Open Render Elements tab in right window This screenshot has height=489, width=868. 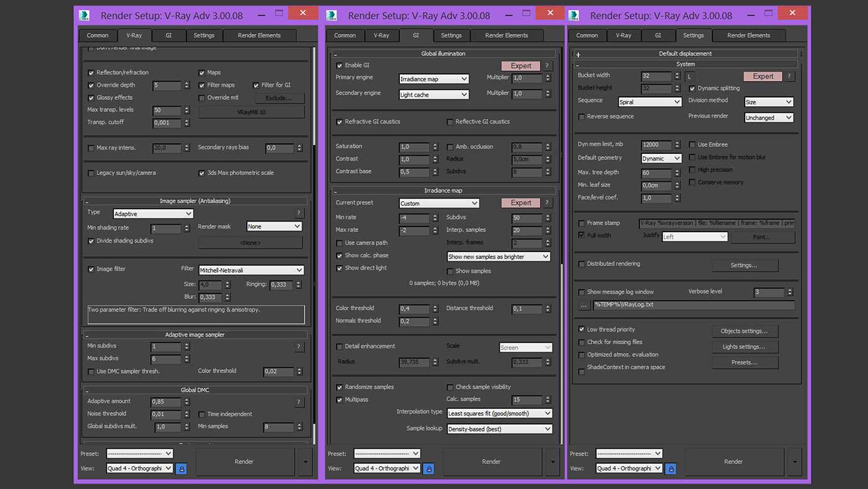749,35
